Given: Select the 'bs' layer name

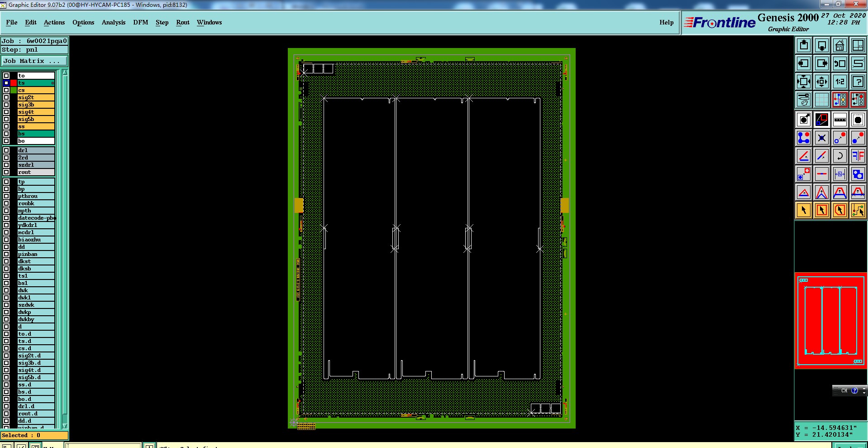Looking at the screenshot, I should pyautogui.click(x=36, y=134).
